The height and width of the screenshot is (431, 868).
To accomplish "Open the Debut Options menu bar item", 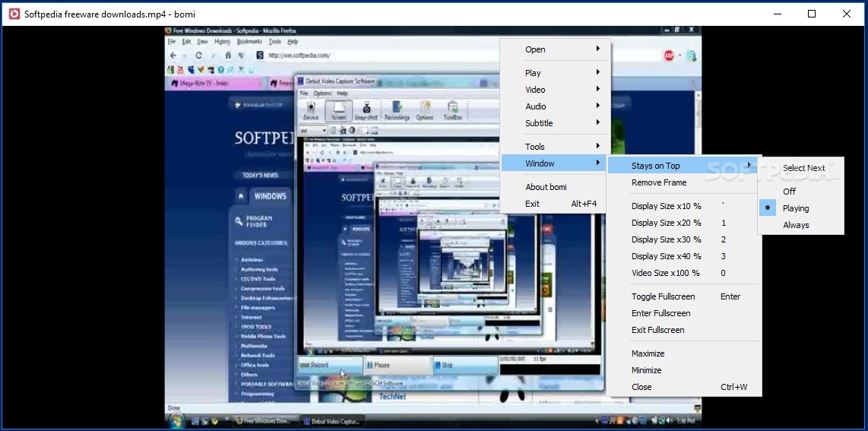I will pos(322,93).
